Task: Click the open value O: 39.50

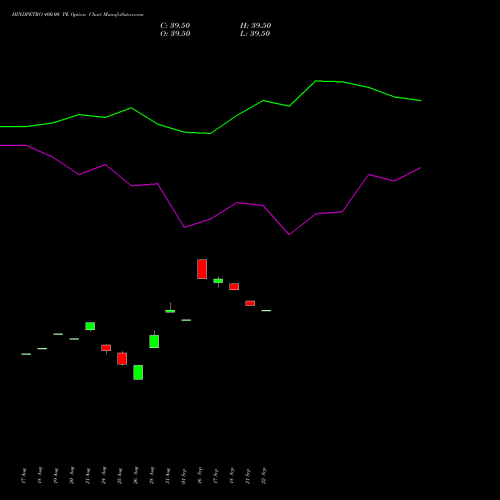Action: 175,34
